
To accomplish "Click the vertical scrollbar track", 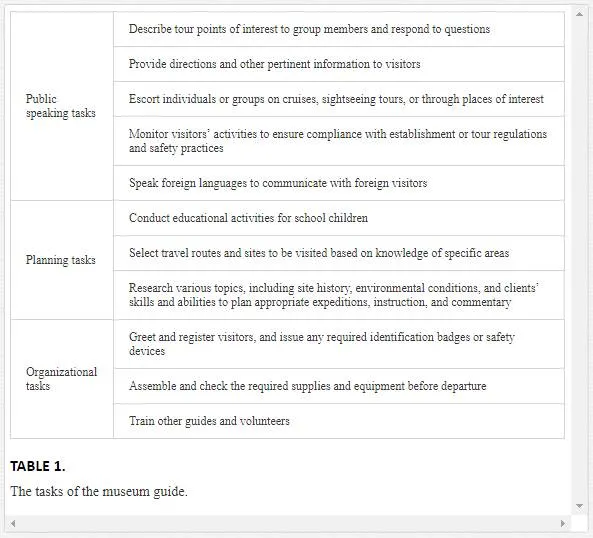I will click(579, 260).
